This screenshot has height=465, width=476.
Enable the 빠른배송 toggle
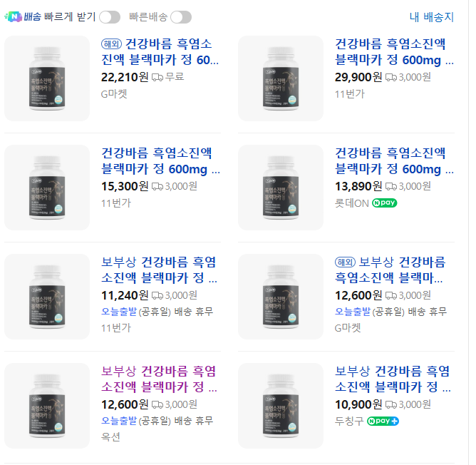pyautogui.click(x=181, y=17)
